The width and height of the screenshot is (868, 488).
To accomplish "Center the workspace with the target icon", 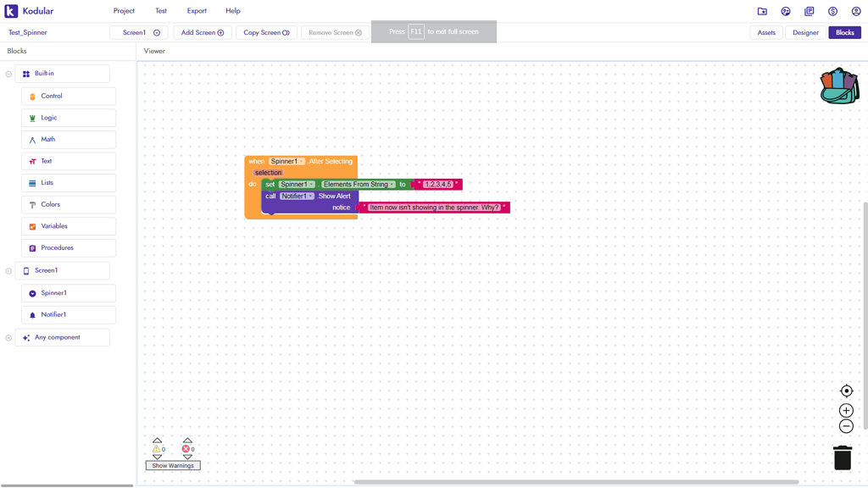I will tap(846, 391).
